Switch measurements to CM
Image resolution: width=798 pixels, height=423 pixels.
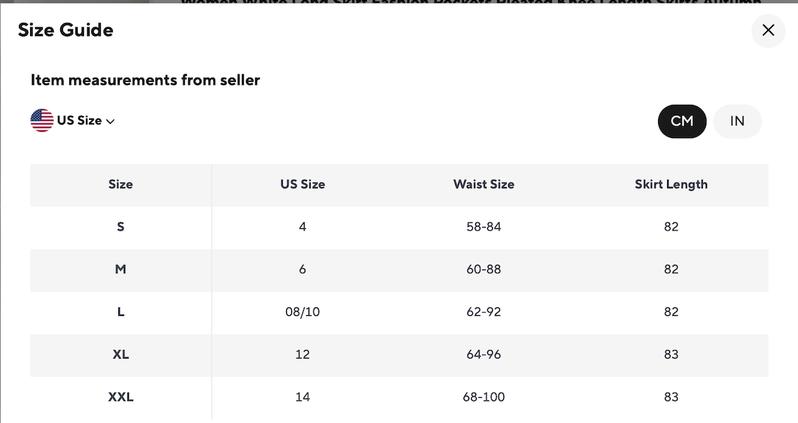682,121
